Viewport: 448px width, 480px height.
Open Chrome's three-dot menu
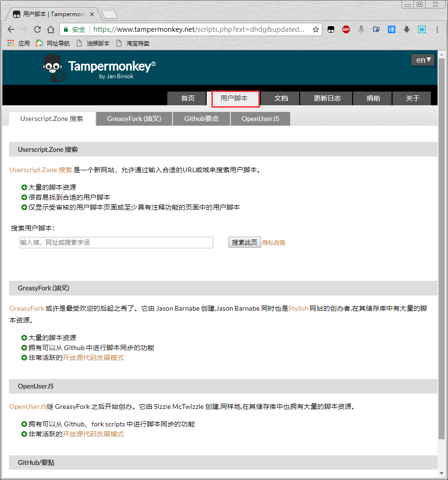(437, 29)
